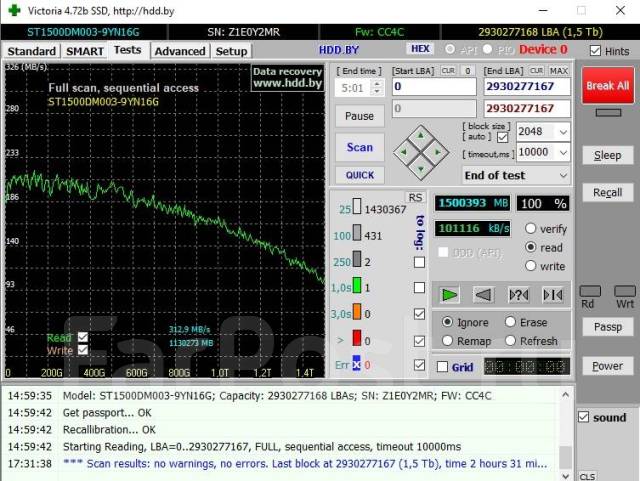Image resolution: width=640 pixels, height=481 pixels.
Task: Click the Scan button
Action: click(359, 147)
